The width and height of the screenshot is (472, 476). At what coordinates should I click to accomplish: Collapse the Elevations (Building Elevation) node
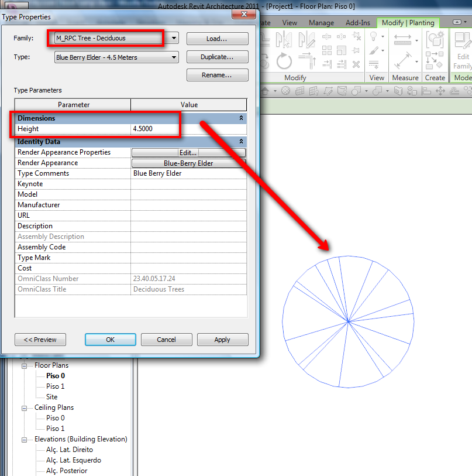24,440
